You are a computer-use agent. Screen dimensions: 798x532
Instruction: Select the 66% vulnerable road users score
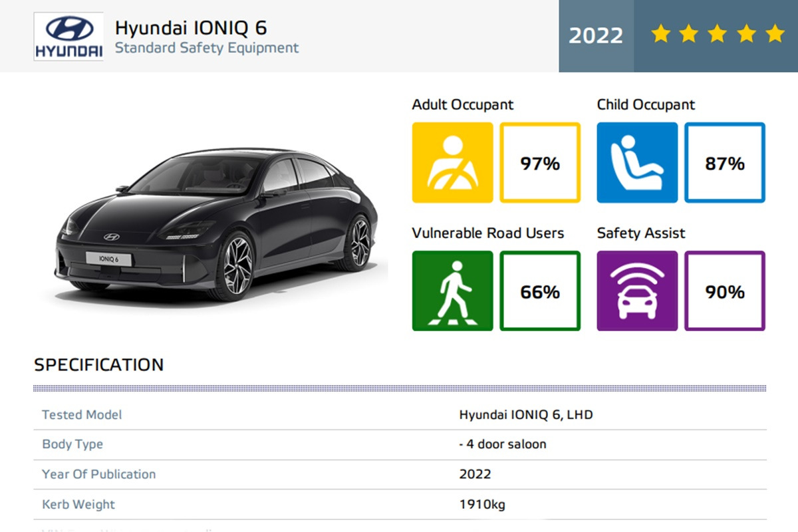point(540,291)
